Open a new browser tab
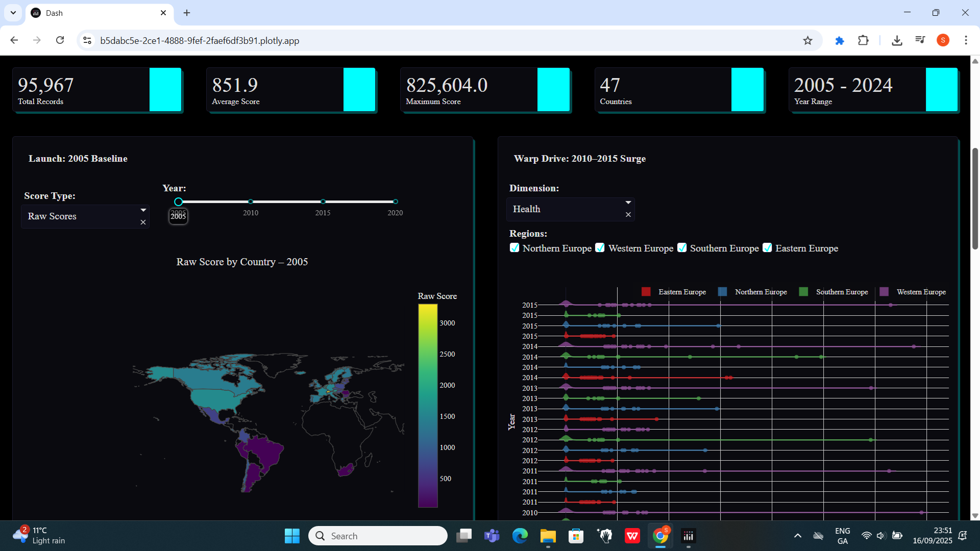Screen dimensions: 980x551 click(187, 13)
